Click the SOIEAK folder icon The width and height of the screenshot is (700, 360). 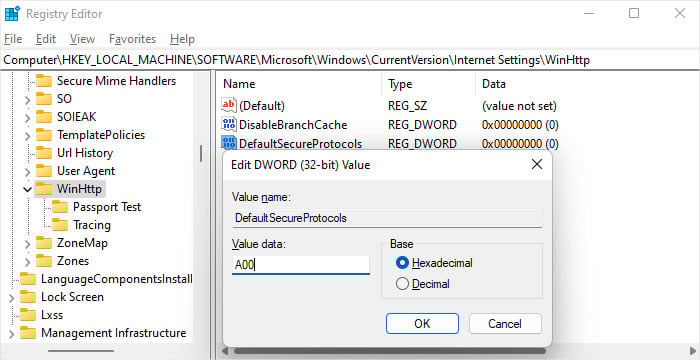[44, 117]
